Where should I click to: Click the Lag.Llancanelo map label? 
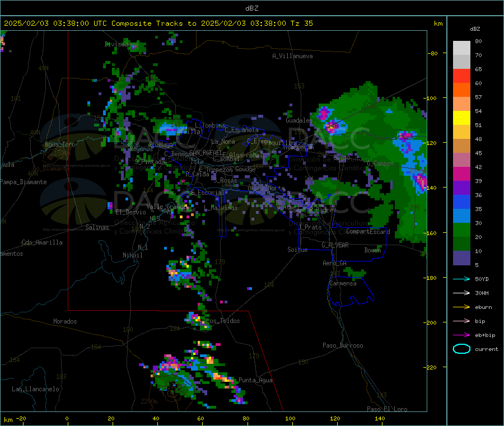(x=36, y=389)
